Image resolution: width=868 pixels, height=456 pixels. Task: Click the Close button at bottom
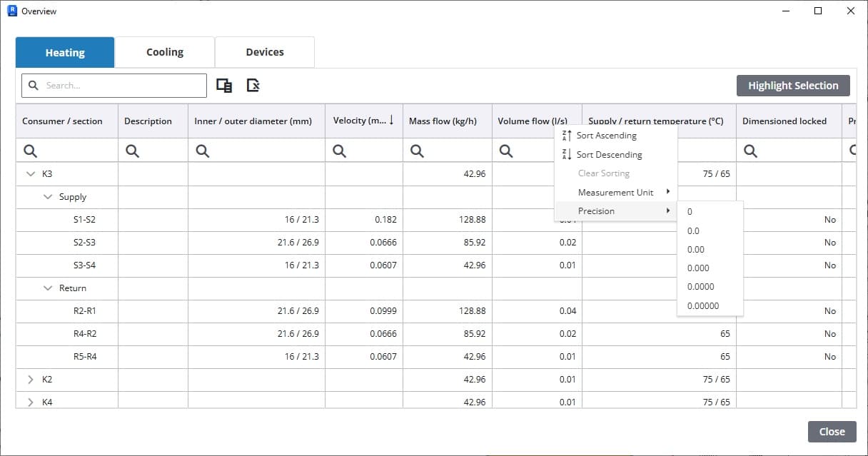(x=832, y=432)
